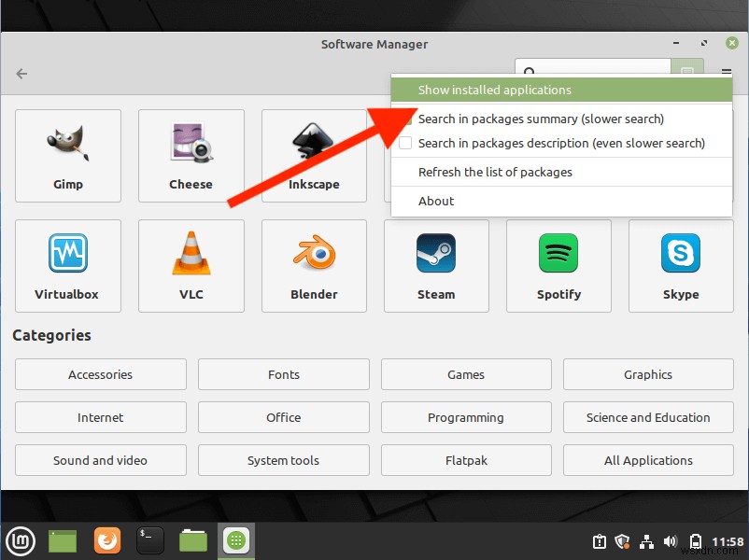
Task: Expand the Flatpak category
Action: click(x=465, y=460)
